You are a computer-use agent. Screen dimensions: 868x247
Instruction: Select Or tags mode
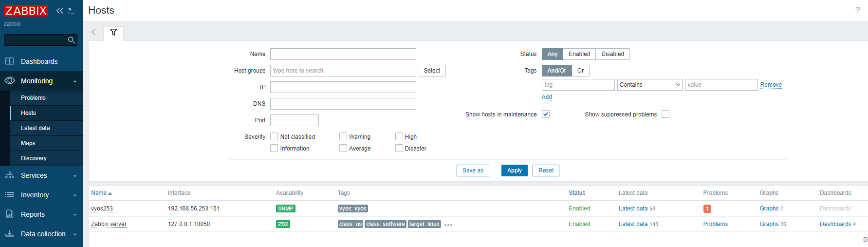(x=580, y=71)
